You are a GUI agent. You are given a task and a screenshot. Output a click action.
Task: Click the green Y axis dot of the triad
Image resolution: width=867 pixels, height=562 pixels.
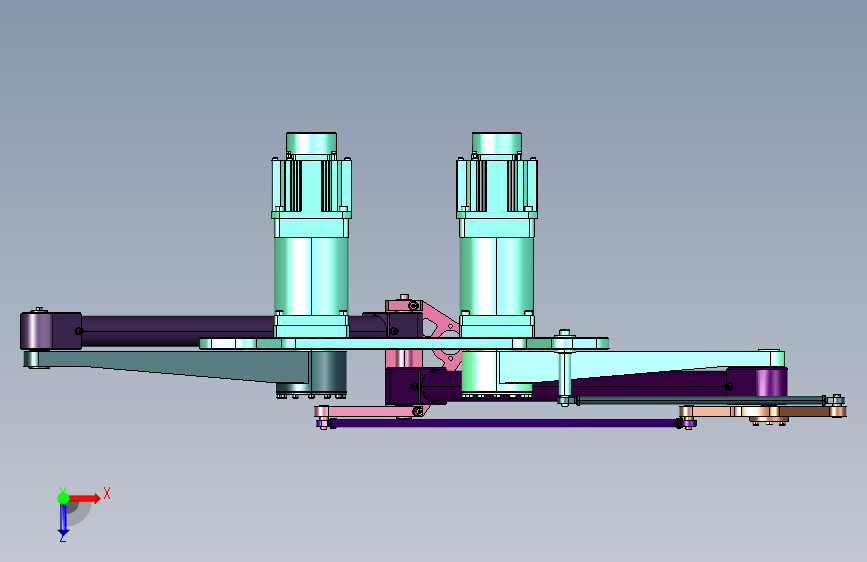point(64,498)
